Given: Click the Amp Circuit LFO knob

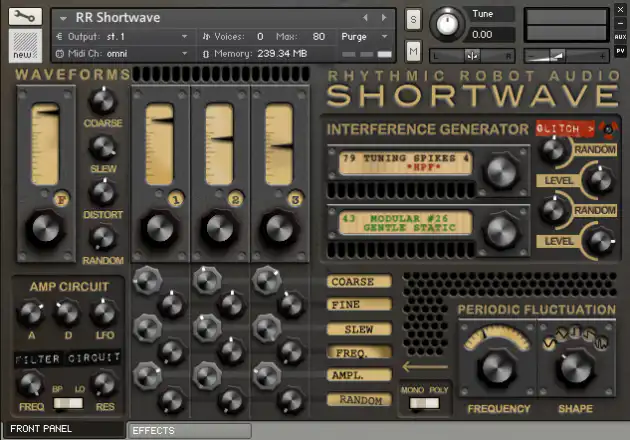Looking at the screenshot, I should tap(104, 313).
